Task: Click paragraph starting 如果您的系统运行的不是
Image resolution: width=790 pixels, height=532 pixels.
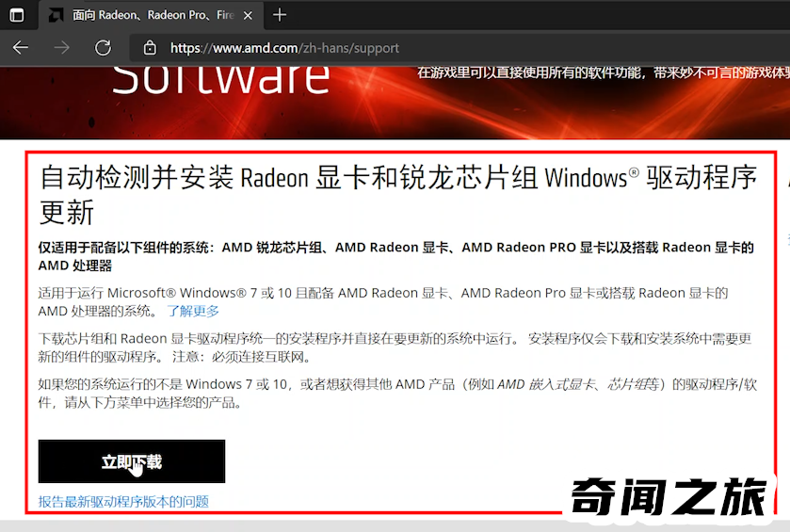Action: tap(397, 394)
